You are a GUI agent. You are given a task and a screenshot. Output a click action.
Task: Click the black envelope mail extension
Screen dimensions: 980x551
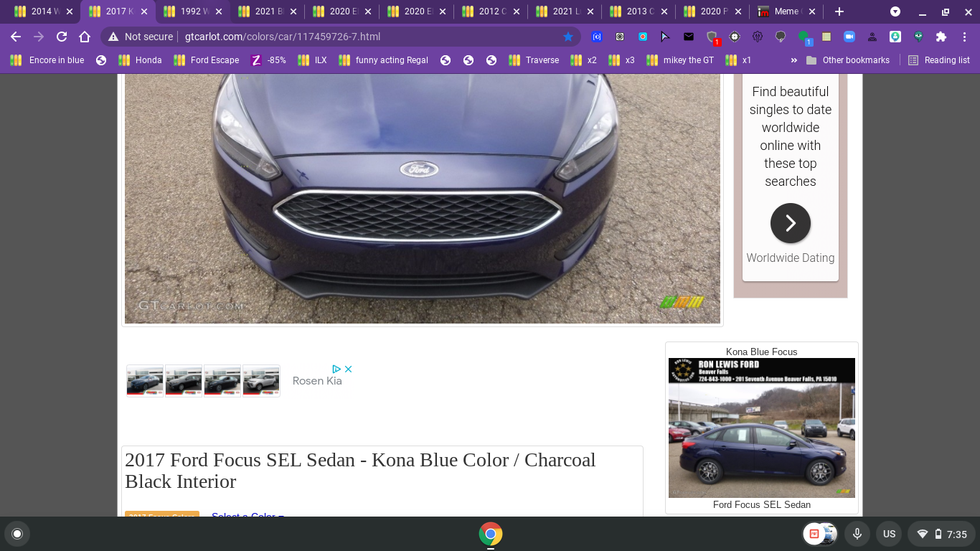689,37
